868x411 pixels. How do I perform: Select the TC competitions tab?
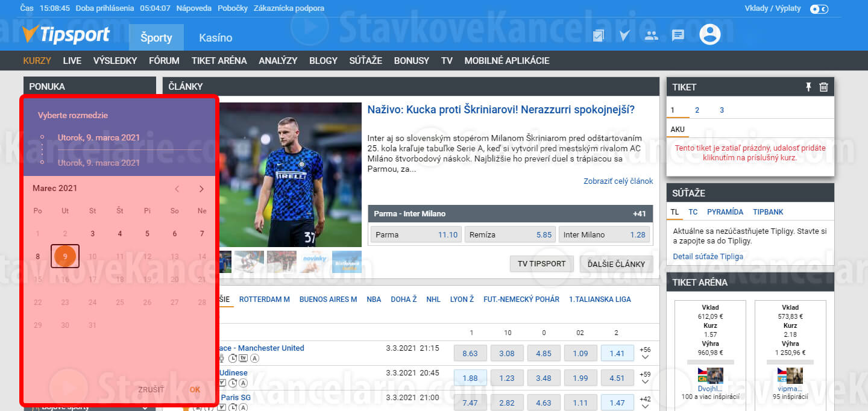point(693,212)
